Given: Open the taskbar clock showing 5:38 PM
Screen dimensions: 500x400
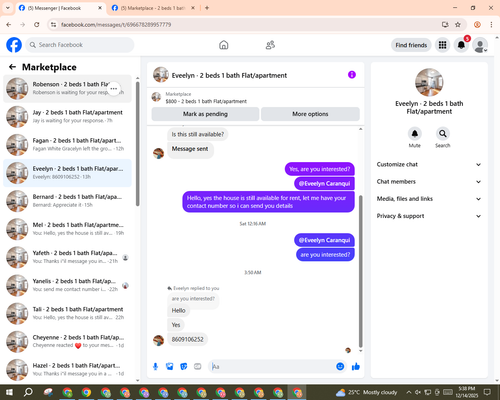Looking at the screenshot, I should point(467,392).
